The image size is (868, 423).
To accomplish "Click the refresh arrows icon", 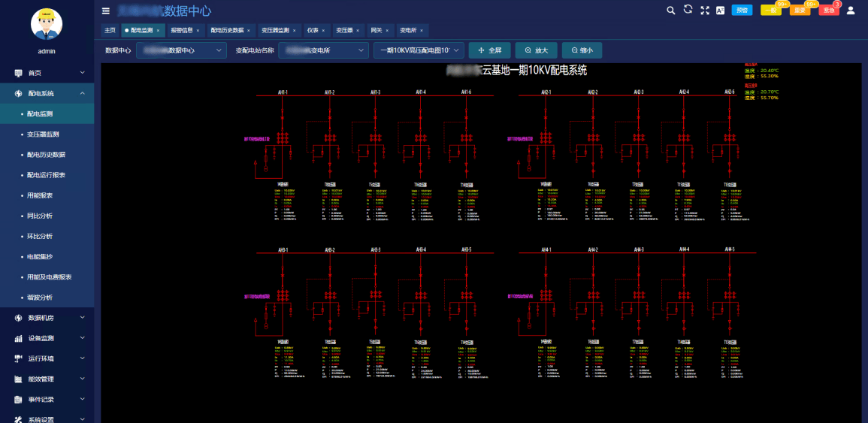I will tap(688, 10).
